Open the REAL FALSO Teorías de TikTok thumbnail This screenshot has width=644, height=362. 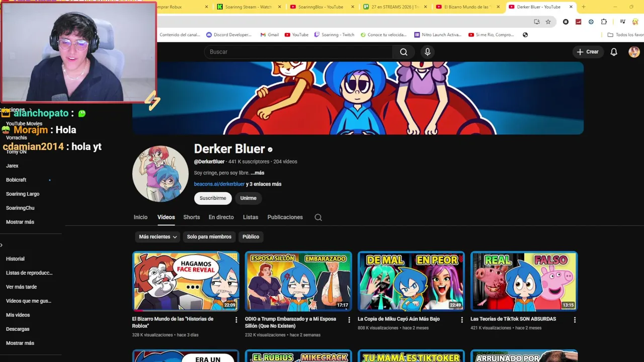pos(524,281)
